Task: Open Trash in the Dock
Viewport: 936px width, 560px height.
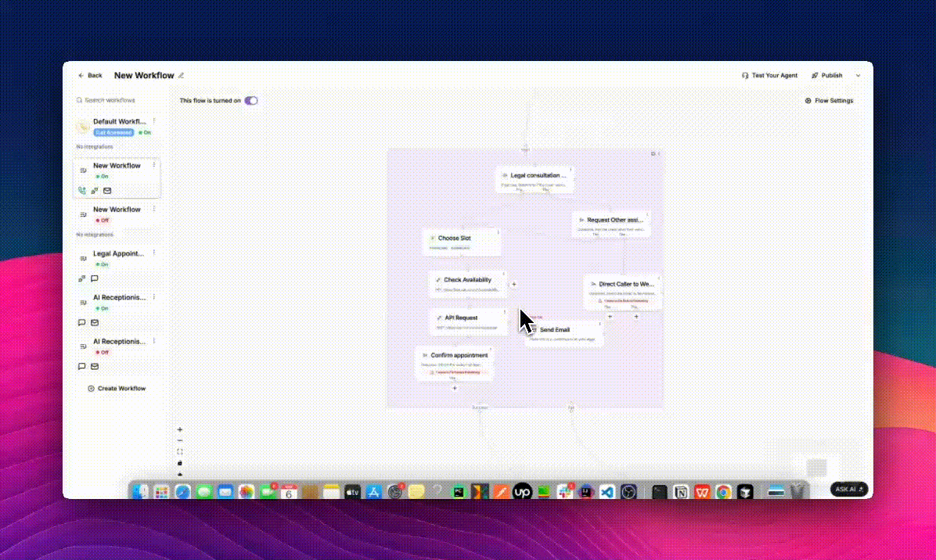Action: tap(797, 491)
